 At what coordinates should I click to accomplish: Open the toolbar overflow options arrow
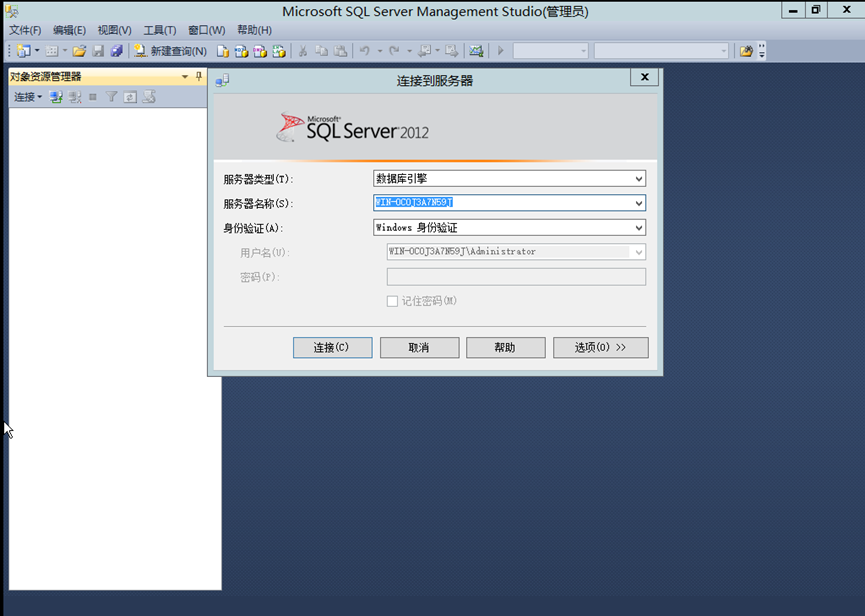point(762,51)
